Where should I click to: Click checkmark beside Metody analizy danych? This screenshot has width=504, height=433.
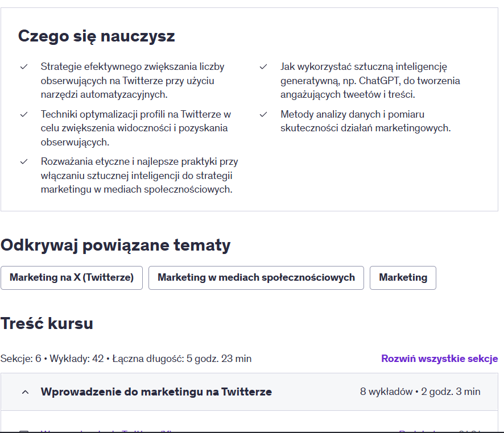[263, 114]
